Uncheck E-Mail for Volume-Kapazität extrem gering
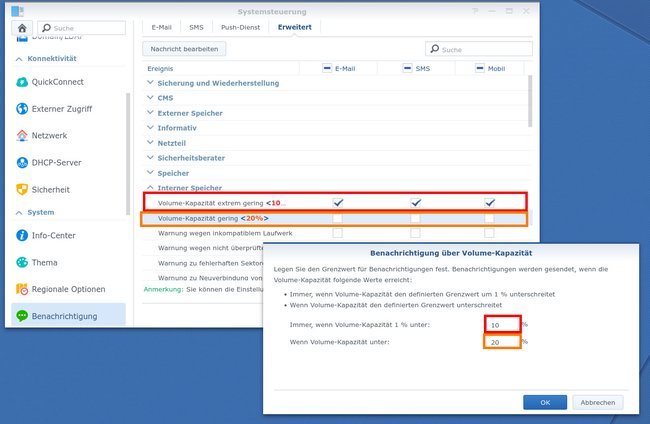 tap(338, 203)
